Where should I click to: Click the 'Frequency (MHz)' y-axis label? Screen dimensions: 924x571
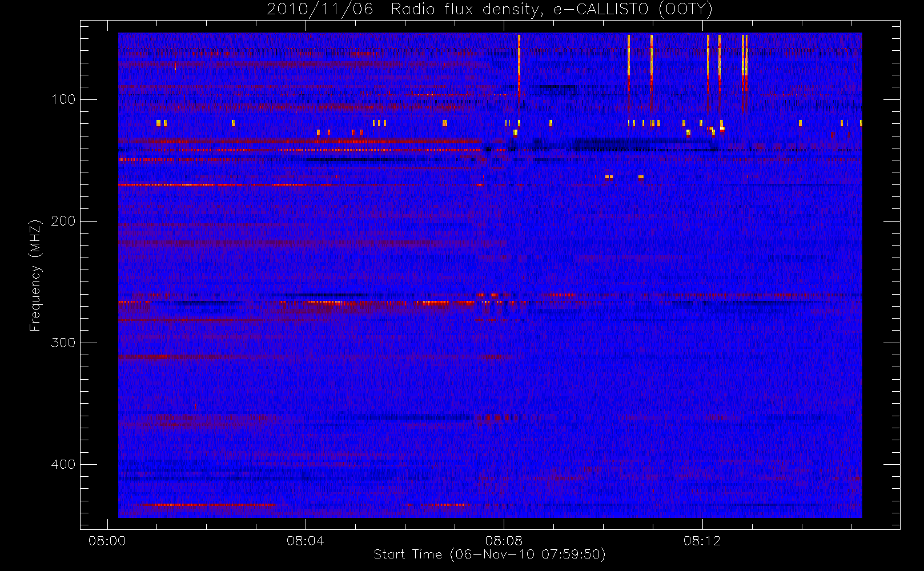click(35, 275)
